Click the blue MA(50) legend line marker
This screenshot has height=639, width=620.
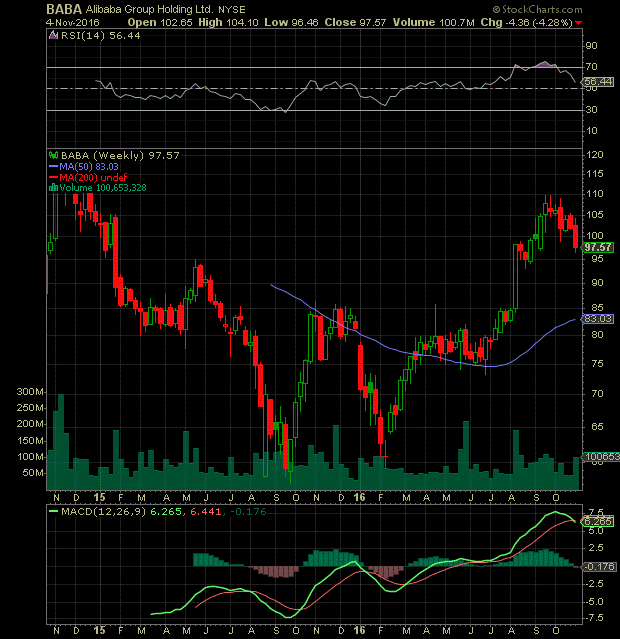(52, 167)
